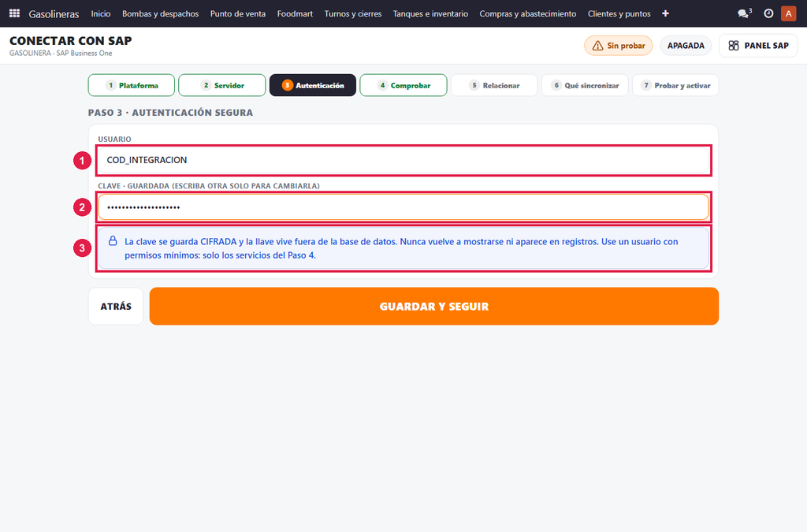
Task: Go to step 6 Qué sincronizar
Action: (x=585, y=85)
